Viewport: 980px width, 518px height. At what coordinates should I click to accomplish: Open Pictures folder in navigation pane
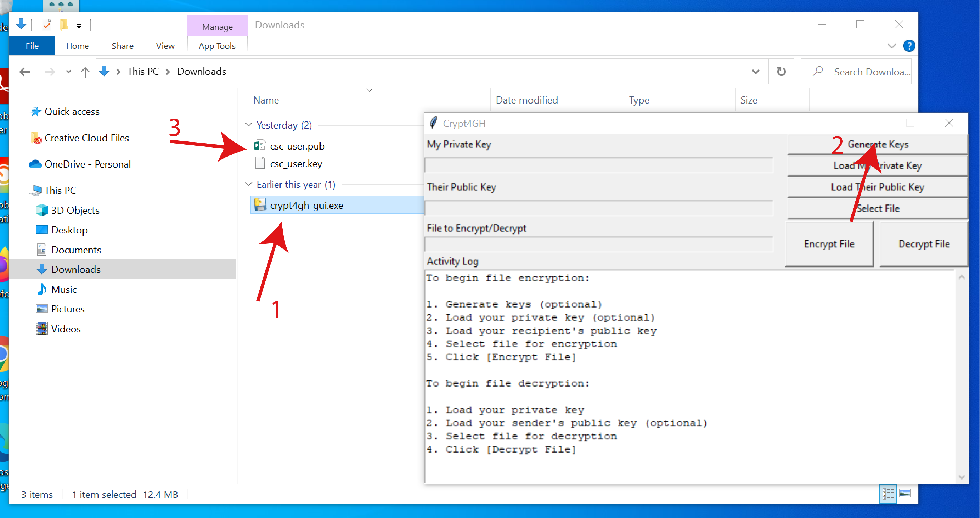pyautogui.click(x=68, y=309)
